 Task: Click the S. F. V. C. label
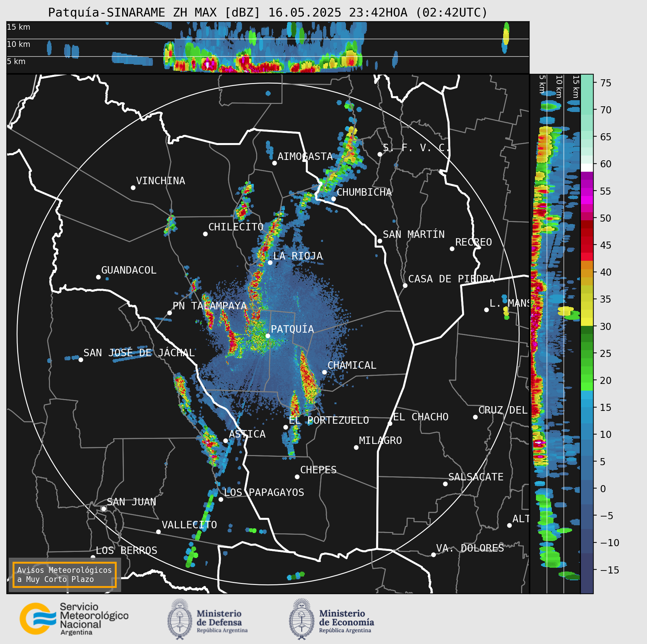(x=416, y=147)
